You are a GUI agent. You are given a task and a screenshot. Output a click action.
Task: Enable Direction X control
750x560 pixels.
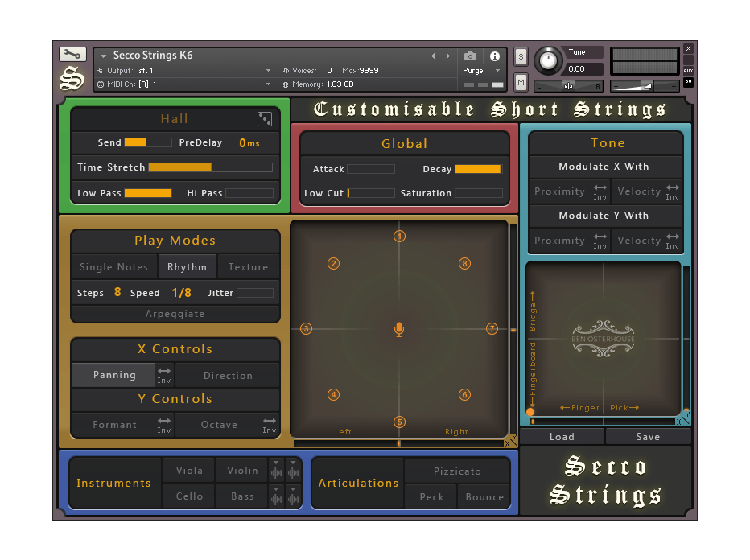click(228, 376)
